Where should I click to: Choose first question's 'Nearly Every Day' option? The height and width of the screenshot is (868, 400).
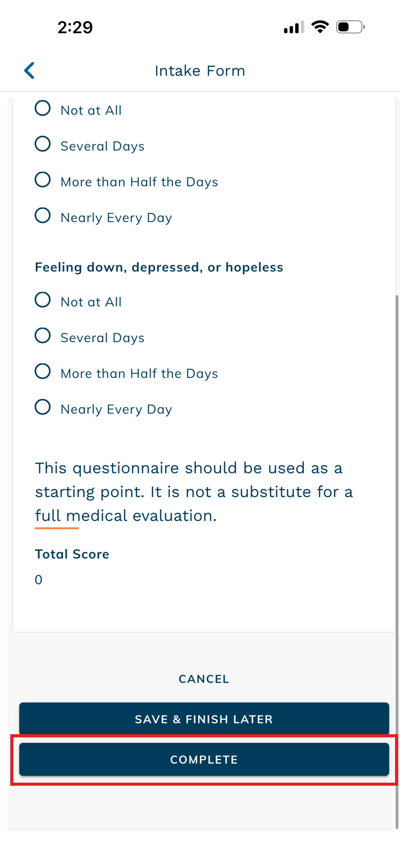coord(43,216)
